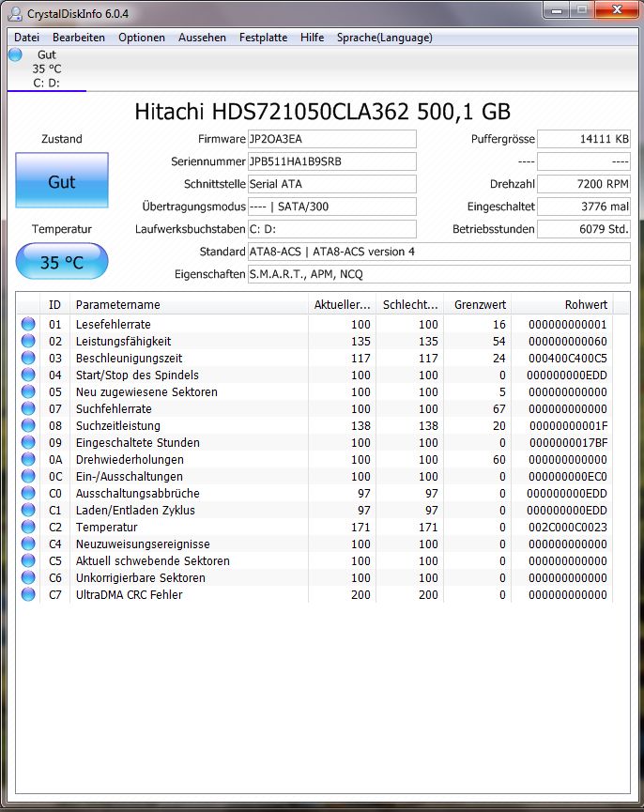The height and width of the screenshot is (812, 644).
Task: Click status orb for Start/Stop des Spindels
Action: (x=28, y=375)
